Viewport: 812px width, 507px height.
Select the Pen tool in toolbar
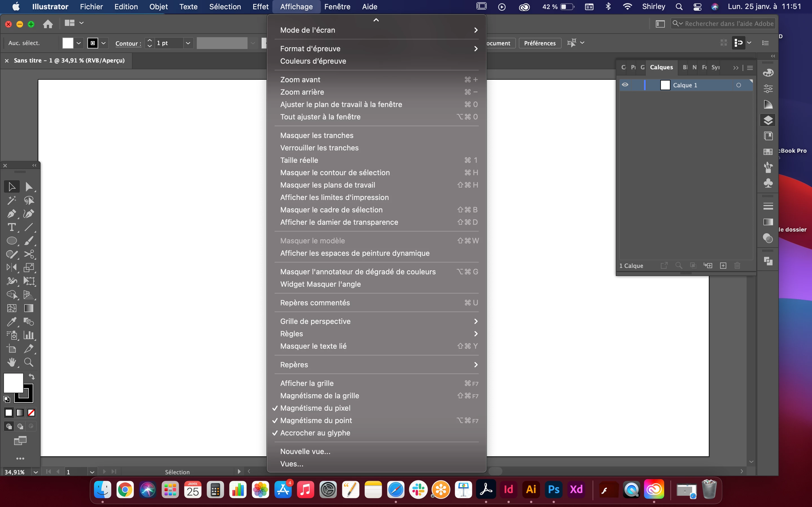click(x=11, y=214)
